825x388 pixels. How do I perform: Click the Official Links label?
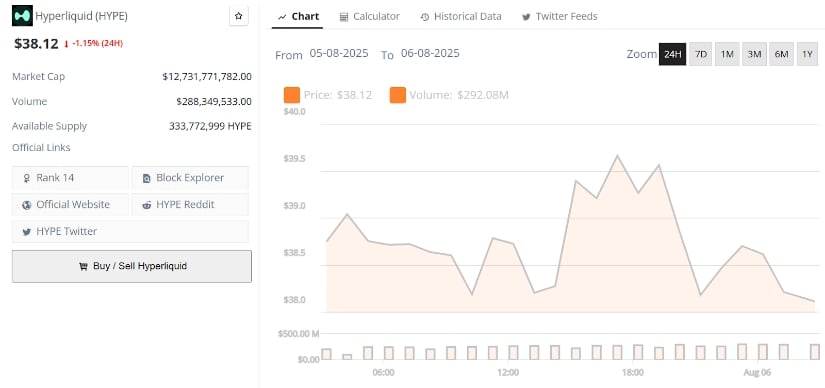click(x=41, y=148)
